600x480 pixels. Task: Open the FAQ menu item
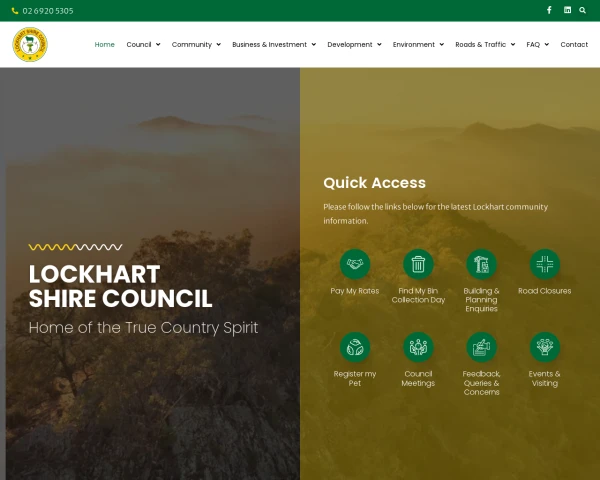tap(533, 44)
